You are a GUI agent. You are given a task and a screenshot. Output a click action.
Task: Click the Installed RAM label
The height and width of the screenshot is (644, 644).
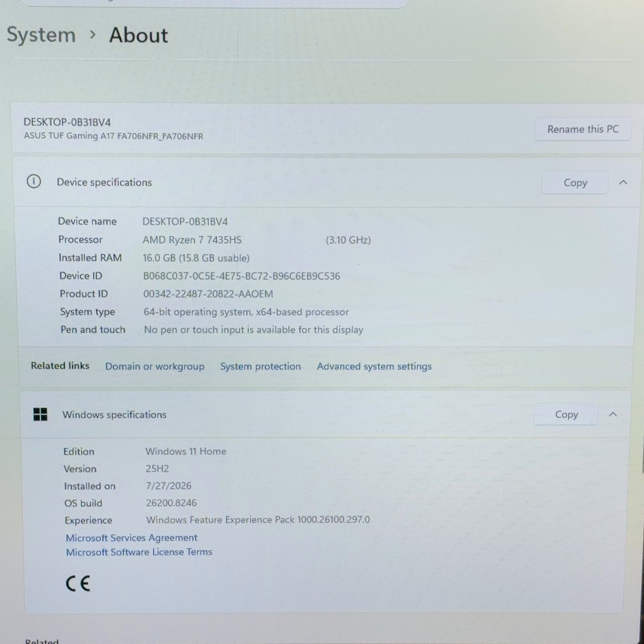pos(90,258)
